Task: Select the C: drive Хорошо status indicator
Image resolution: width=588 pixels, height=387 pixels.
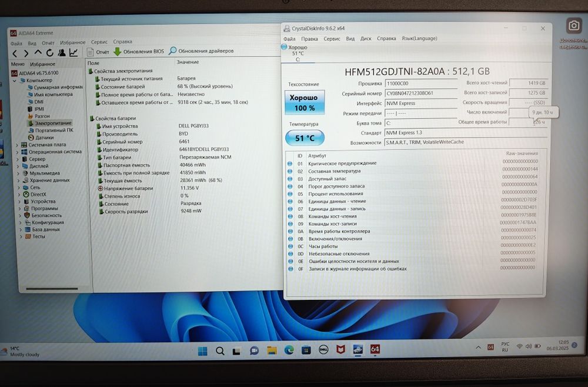Action: pyautogui.click(x=295, y=54)
